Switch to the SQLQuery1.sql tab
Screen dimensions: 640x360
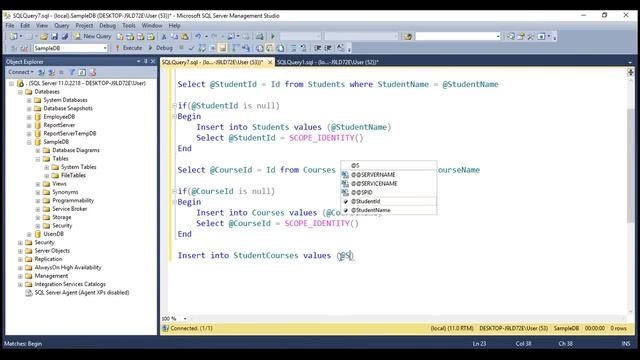click(328, 62)
